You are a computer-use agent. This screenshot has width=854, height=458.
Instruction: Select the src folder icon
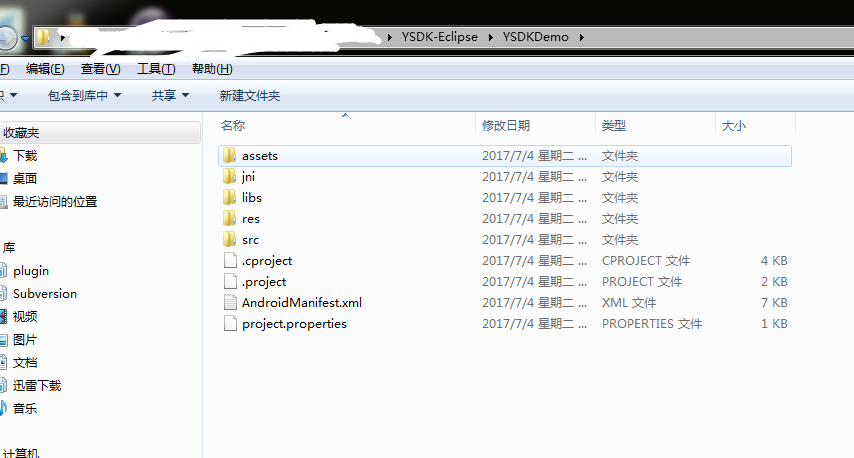[229, 240]
